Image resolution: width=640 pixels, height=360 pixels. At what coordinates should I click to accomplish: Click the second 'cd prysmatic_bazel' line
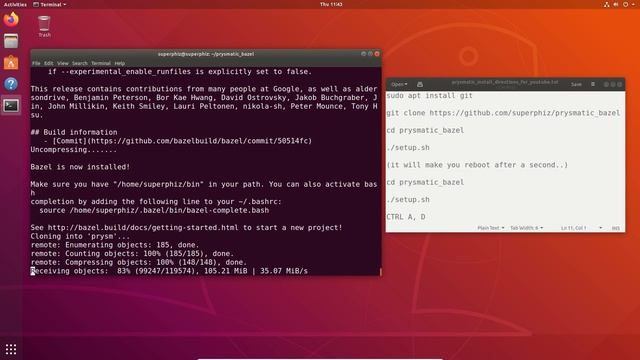(425, 182)
